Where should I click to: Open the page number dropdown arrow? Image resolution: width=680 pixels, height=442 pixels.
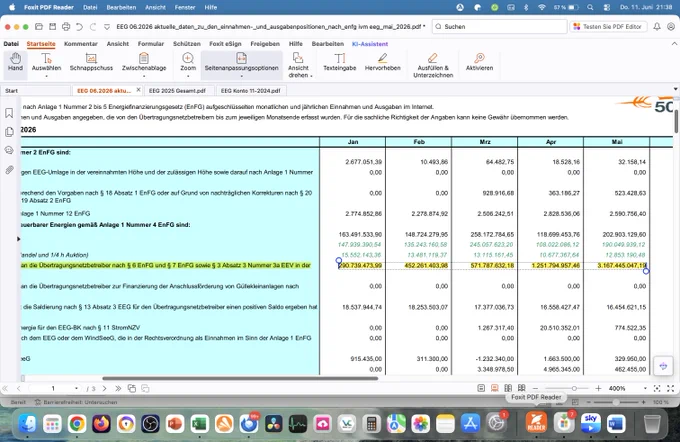76,389
